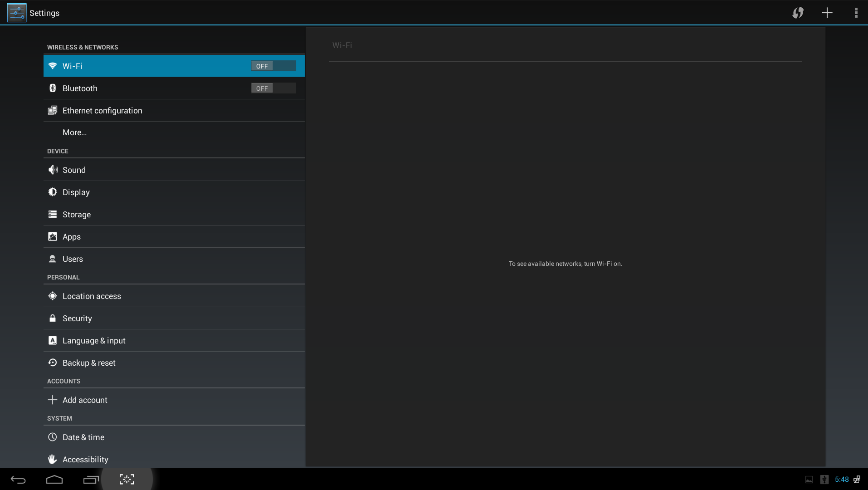Click the Location access target icon
This screenshot has height=490, width=868.
53,296
